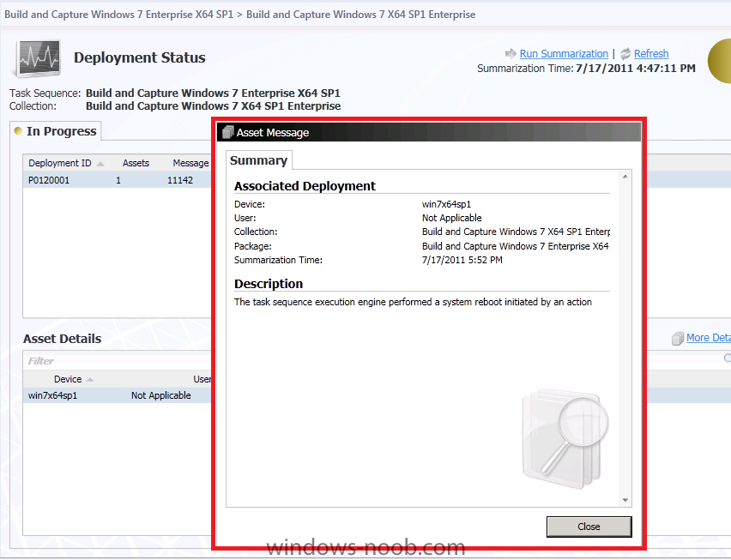Close the Asset Message dialog

pyautogui.click(x=589, y=527)
